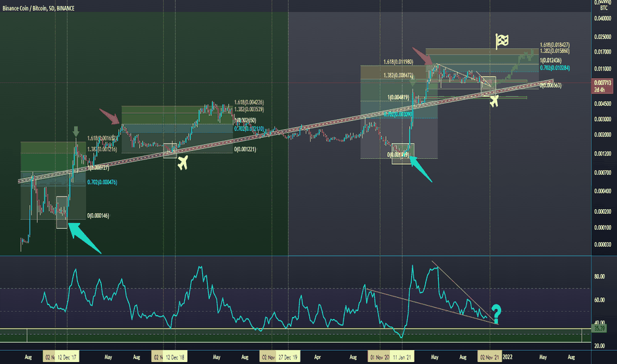Click the 0.004500 price axis label
This screenshot has width=617, height=364.
(x=602, y=103)
